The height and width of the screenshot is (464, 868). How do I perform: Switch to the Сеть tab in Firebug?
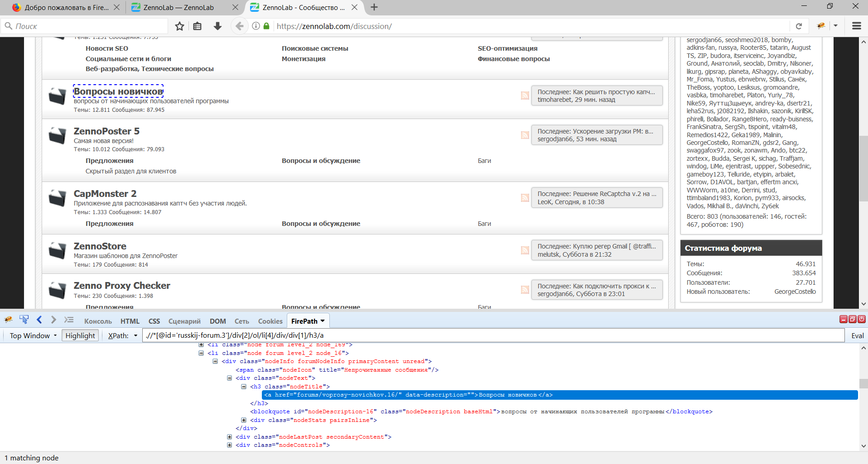click(x=242, y=321)
